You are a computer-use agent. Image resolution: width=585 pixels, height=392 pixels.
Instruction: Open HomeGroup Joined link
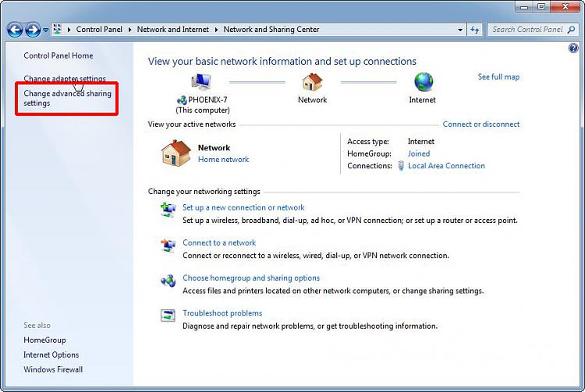click(x=419, y=154)
